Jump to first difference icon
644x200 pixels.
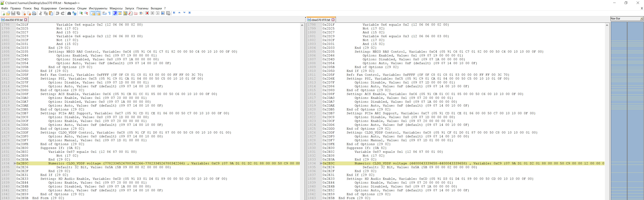(174, 13)
